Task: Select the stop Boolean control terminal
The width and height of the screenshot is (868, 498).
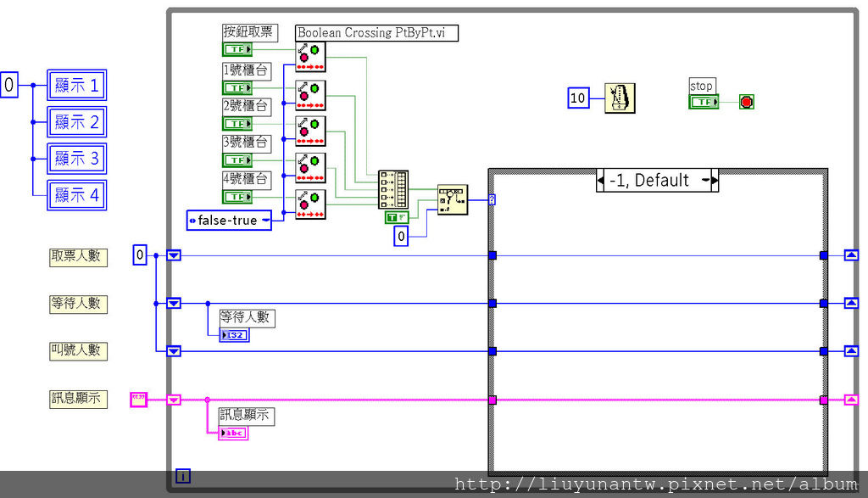Action: pyautogui.click(x=704, y=102)
